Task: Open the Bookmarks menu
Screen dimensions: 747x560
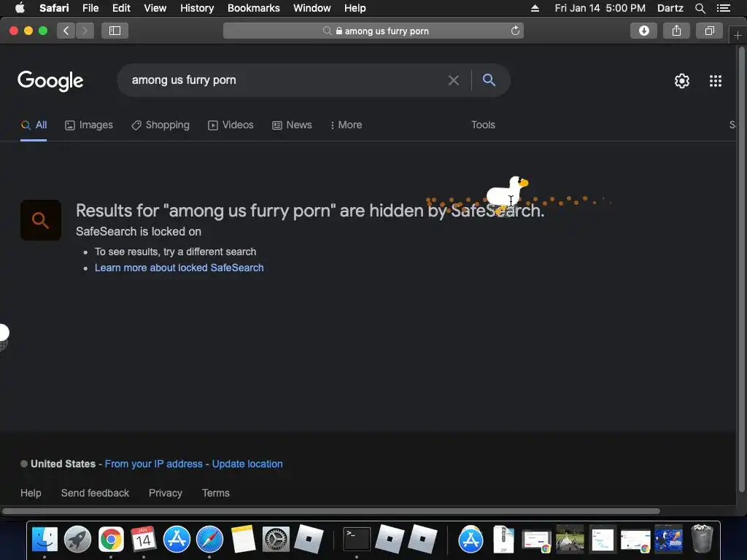Action: (253, 8)
